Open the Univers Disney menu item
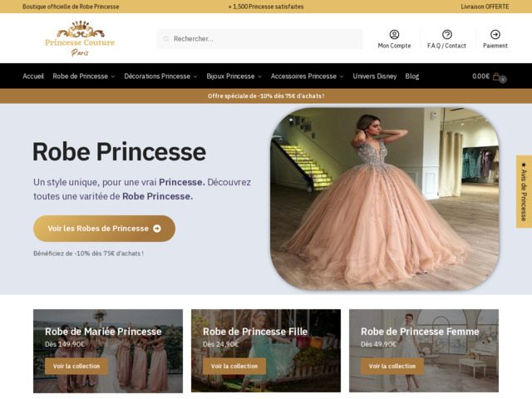 374,76
